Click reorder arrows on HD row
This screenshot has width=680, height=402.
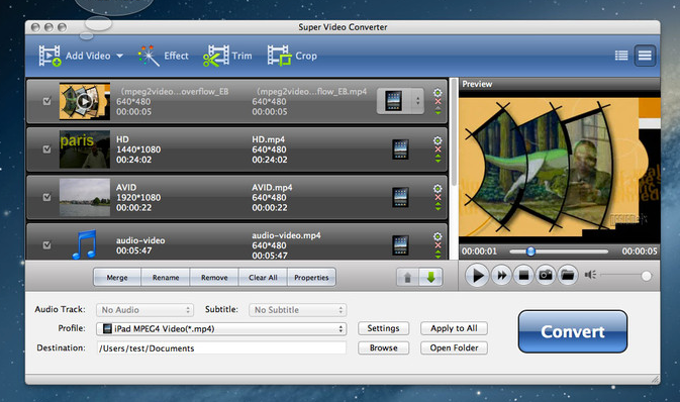point(438,159)
